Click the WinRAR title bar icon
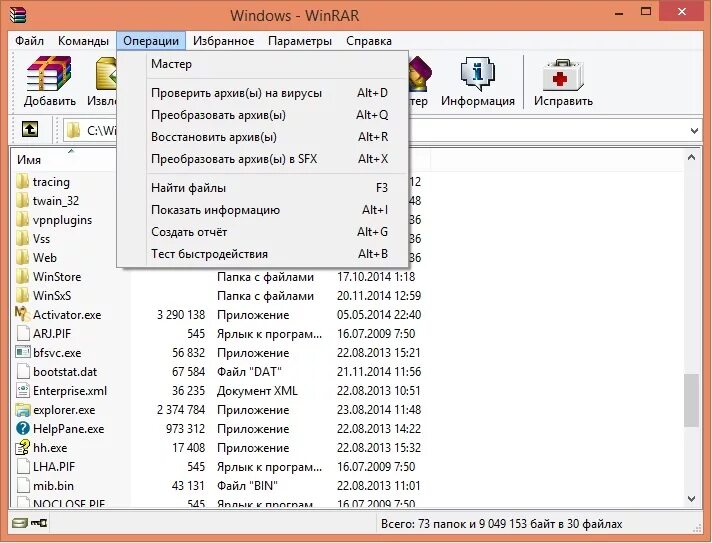This screenshot has height=543, width=712. [18, 14]
